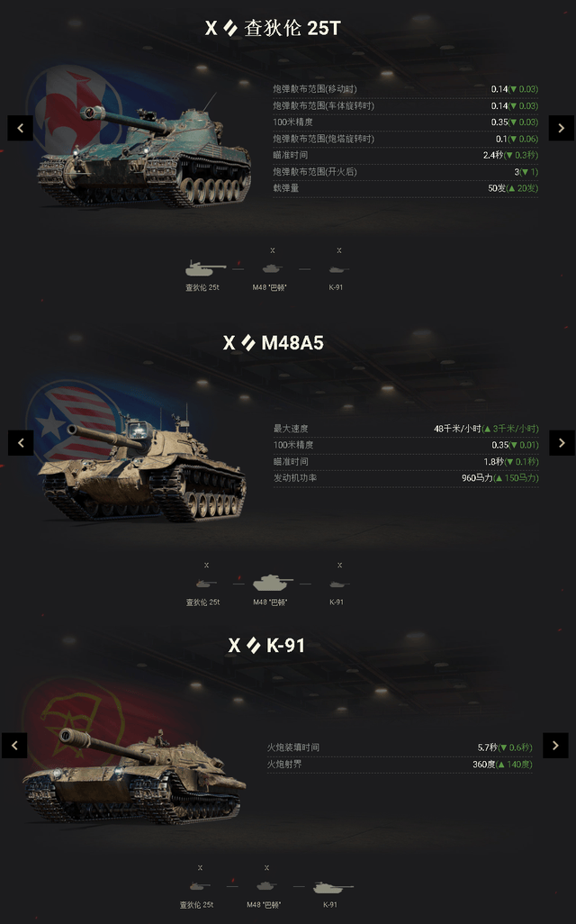
Task: Click the highlighted 查狄伦 25t silhouette in first selector
Action: [205, 268]
